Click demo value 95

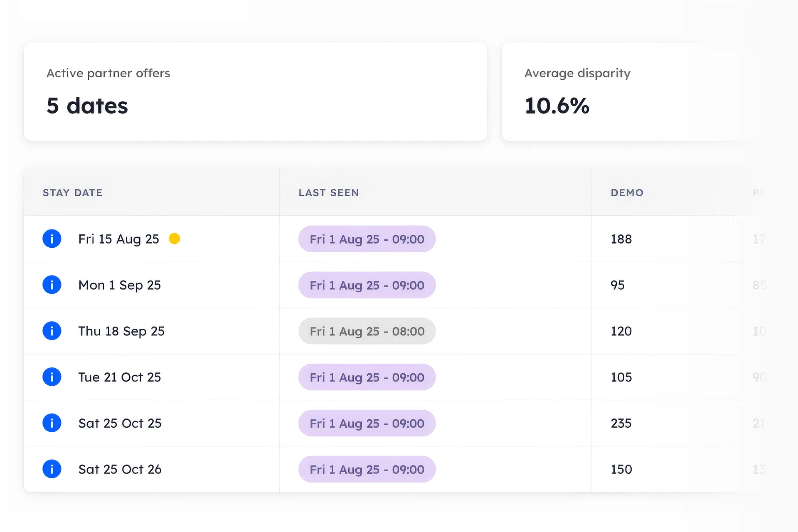click(x=618, y=285)
